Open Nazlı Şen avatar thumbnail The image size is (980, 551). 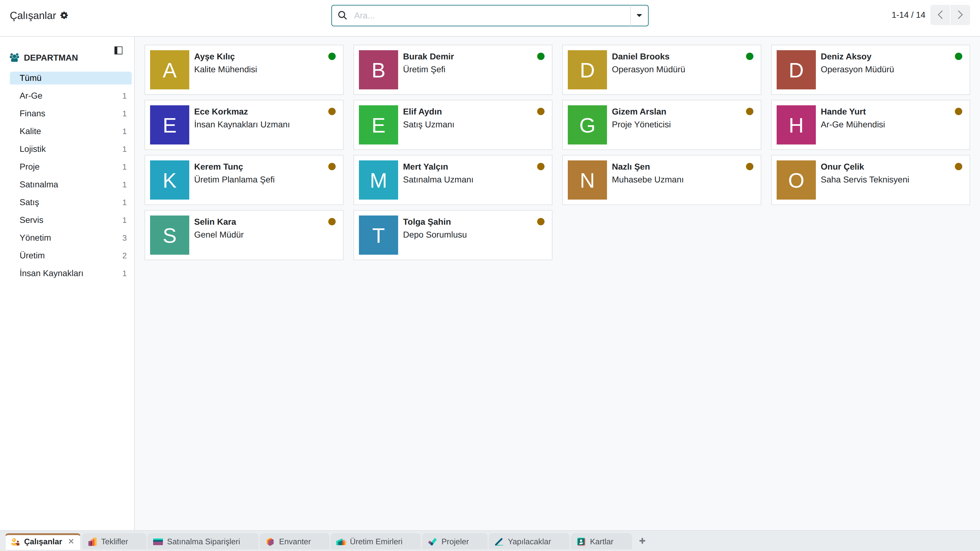click(587, 180)
